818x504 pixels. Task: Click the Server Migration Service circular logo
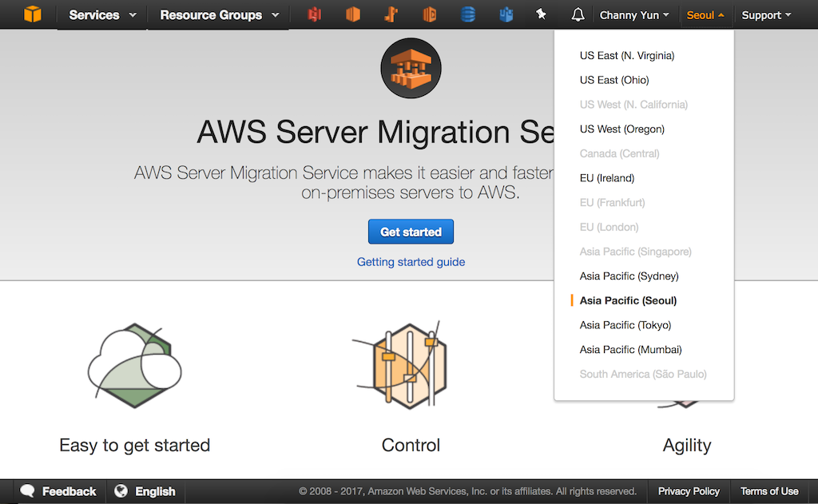coord(411,68)
